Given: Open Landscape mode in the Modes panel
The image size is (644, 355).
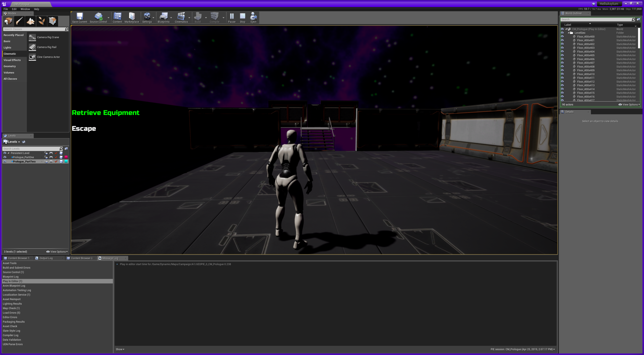Looking at the screenshot, I should pyautogui.click(x=30, y=21).
